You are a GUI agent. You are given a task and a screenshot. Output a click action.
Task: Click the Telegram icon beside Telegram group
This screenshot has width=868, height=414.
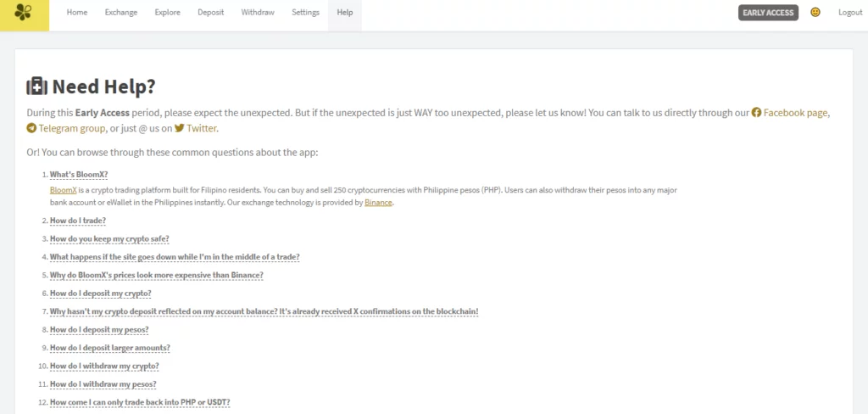pyautogui.click(x=31, y=128)
